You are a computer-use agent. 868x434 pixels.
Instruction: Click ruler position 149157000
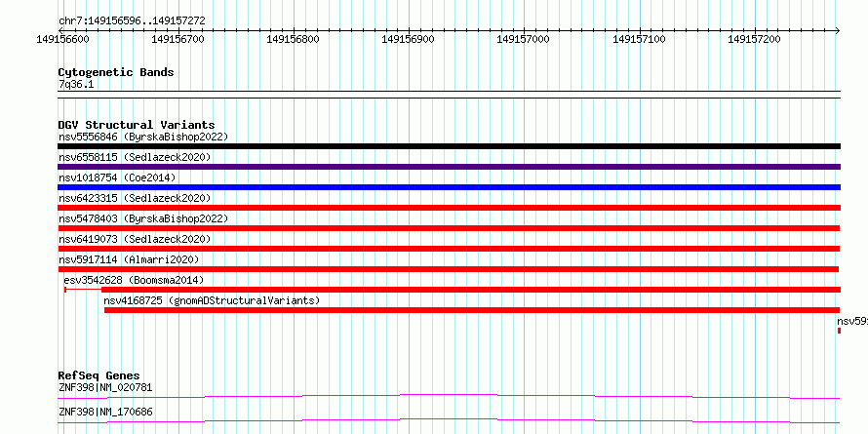pos(523,39)
